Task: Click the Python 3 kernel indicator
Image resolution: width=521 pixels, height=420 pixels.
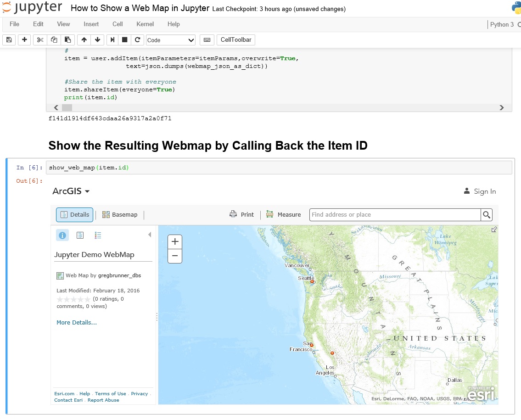Action: [x=502, y=24]
